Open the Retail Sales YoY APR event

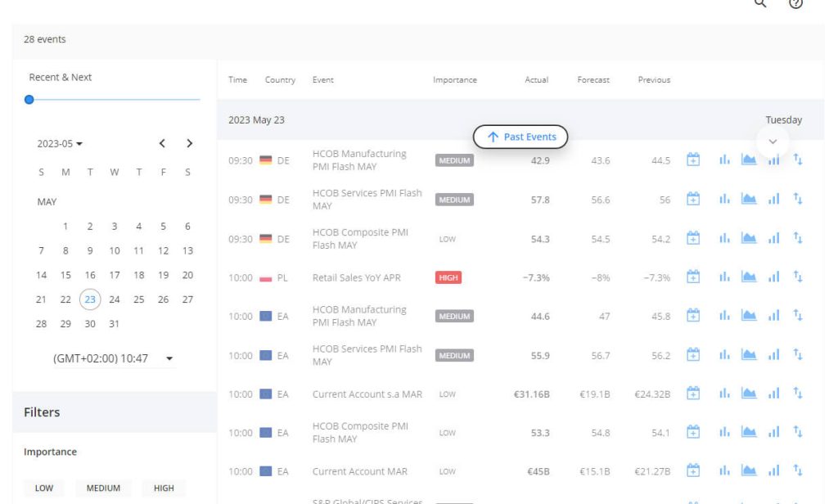click(357, 278)
